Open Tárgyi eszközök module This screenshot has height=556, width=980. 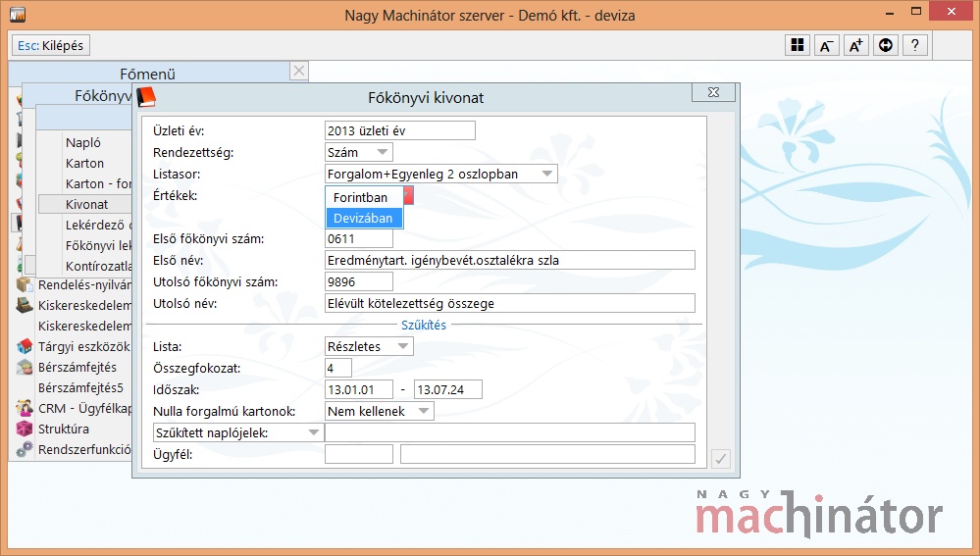[84, 346]
